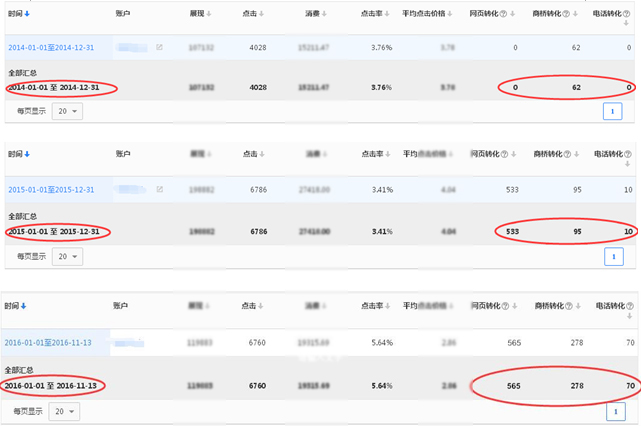Sort by 商桥转化 arrow in 2014 table
This screenshot has width=641, height=426.
click(x=575, y=14)
